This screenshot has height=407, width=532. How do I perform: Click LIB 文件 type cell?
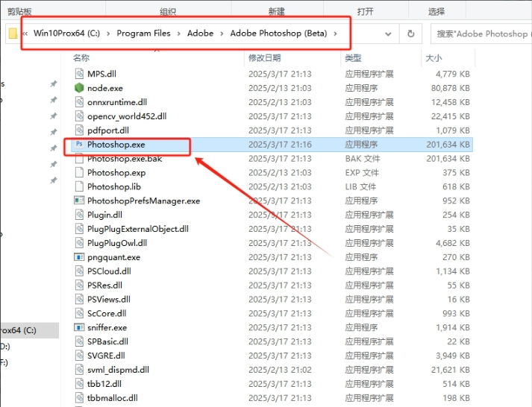click(360, 186)
